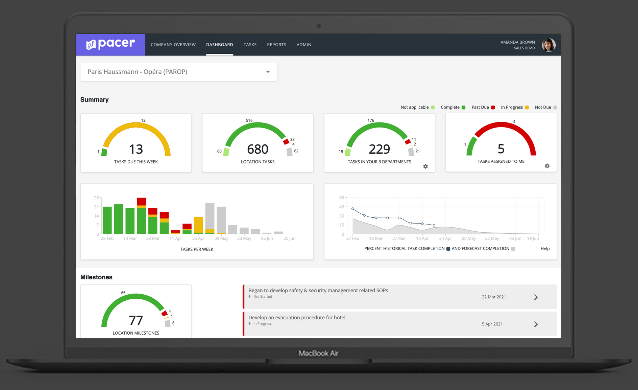This screenshot has width=638, height=390.
Task: Expand chevron on evacuation procedure row
Action: pos(536,324)
